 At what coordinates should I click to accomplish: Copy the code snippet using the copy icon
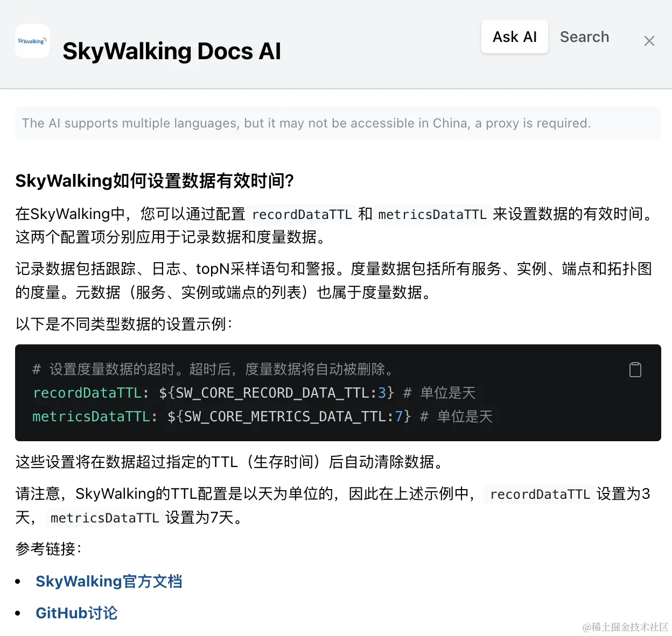[635, 370]
